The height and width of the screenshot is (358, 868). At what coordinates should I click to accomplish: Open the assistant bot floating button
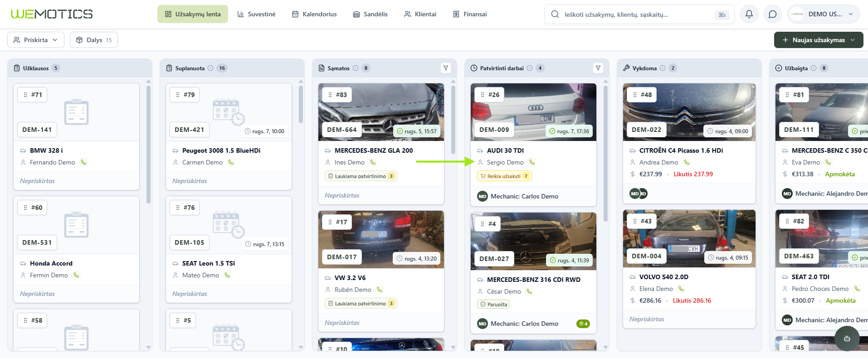coord(847,339)
